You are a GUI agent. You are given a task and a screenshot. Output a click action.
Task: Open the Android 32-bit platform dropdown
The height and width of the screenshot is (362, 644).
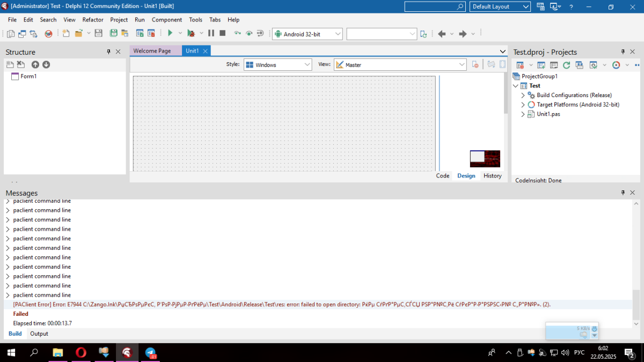338,34
